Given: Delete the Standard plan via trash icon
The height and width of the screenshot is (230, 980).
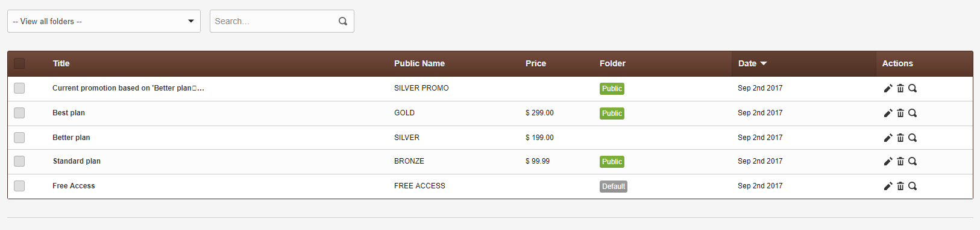Looking at the screenshot, I should pyautogui.click(x=900, y=161).
